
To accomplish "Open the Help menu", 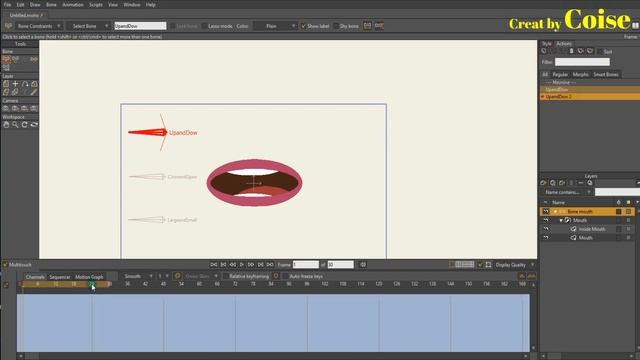I will coord(151,4).
